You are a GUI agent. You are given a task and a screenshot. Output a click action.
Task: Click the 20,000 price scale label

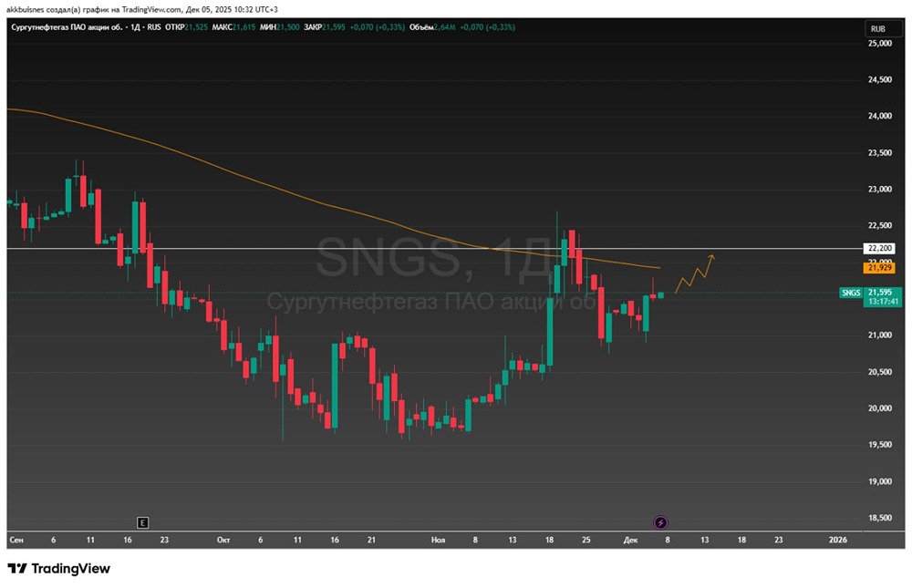point(879,408)
